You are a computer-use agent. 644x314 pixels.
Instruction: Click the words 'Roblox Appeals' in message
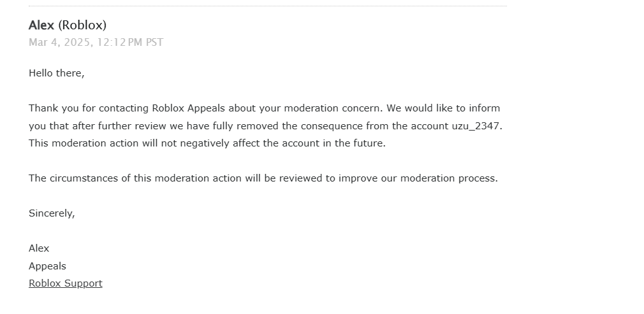[189, 108]
